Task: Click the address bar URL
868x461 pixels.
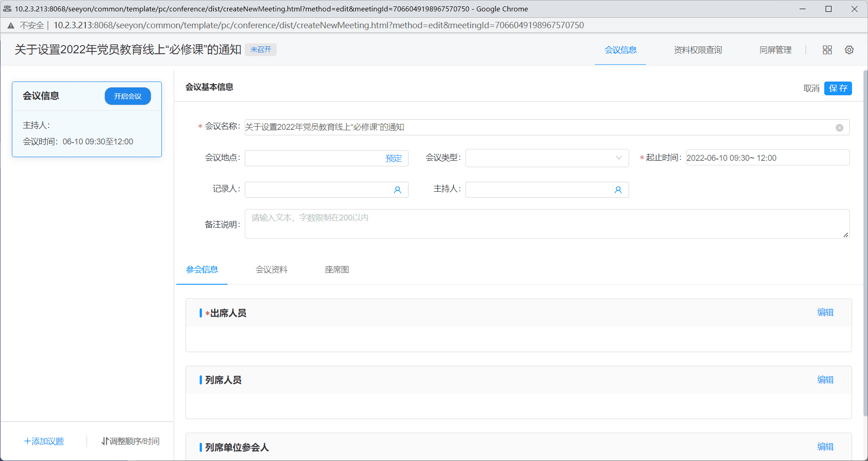Action: pos(319,26)
